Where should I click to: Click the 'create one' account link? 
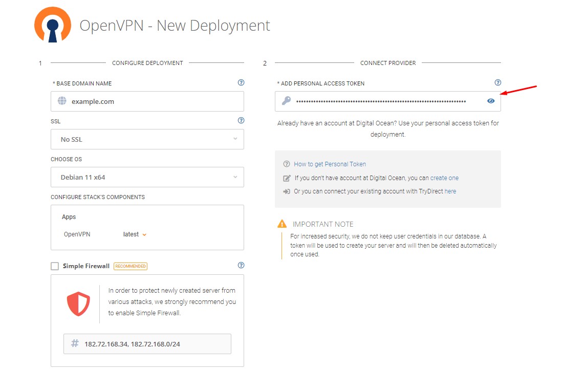pyautogui.click(x=444, y=178)
